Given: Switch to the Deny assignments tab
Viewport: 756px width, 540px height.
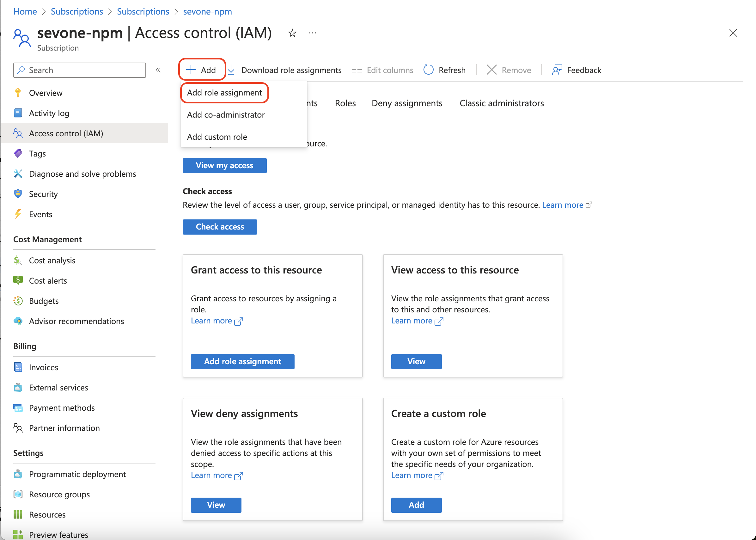Looking at the screenshot, I should 407,103.
